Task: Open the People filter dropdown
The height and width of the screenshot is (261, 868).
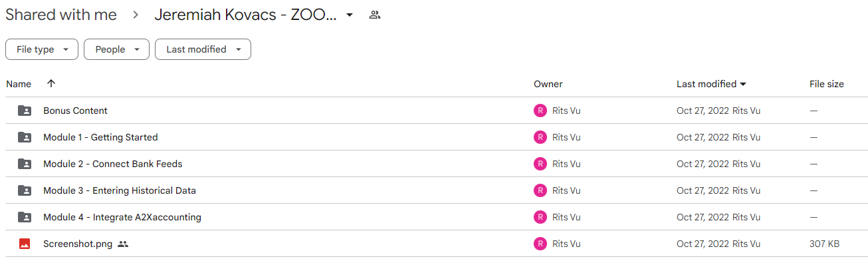Action: [x=116, y=49]
